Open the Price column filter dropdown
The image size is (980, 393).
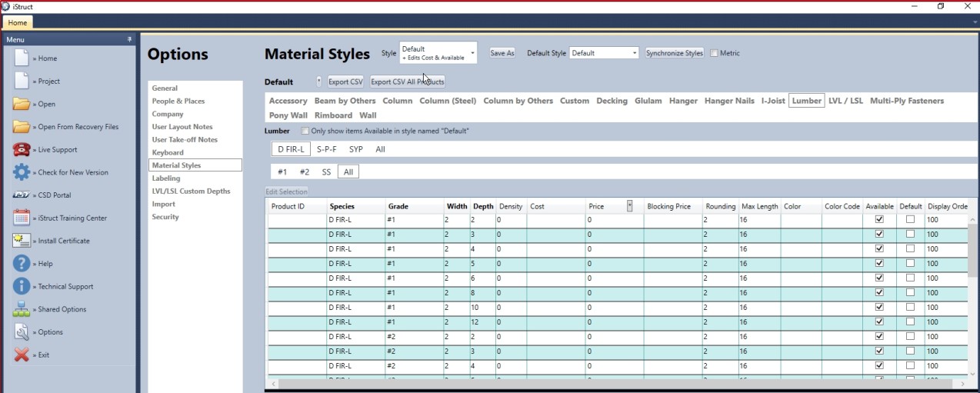(x=630, y=206)
